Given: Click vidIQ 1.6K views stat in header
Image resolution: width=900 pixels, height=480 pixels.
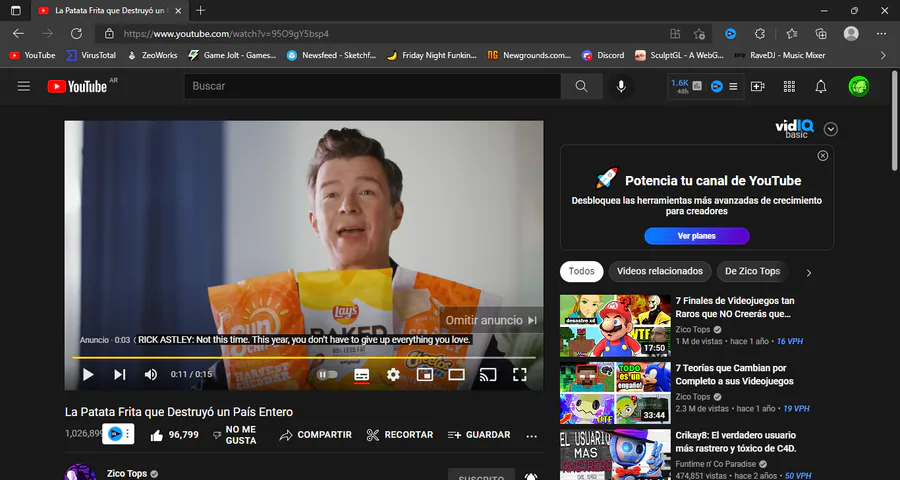Looking at the screenshot, I should click(x=680, y=86).
